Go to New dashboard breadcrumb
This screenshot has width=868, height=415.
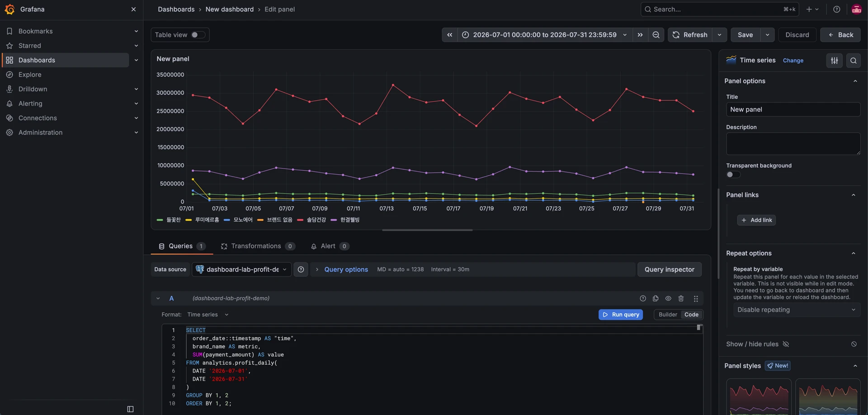pos(229,9)
